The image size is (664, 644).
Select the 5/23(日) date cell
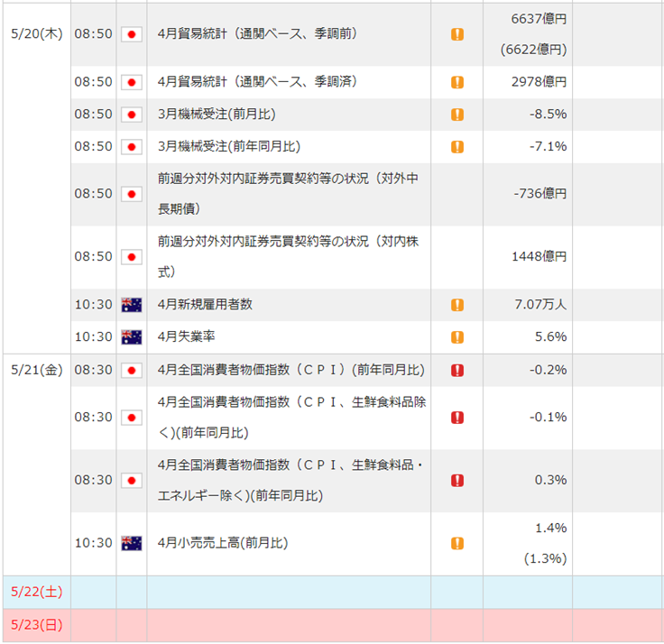37,624
